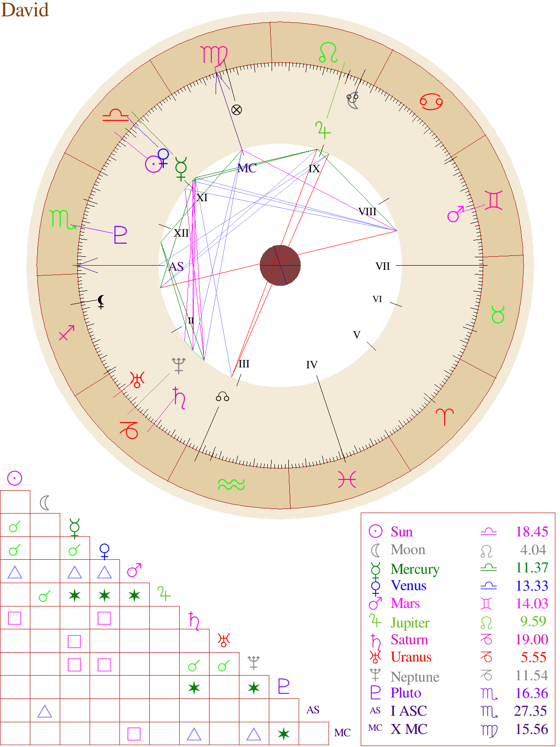Image resolution: width=560 pixels, height=747 pixels.
Task: Select house label "IX" in the wheel
Action: (x=314, y=169)
